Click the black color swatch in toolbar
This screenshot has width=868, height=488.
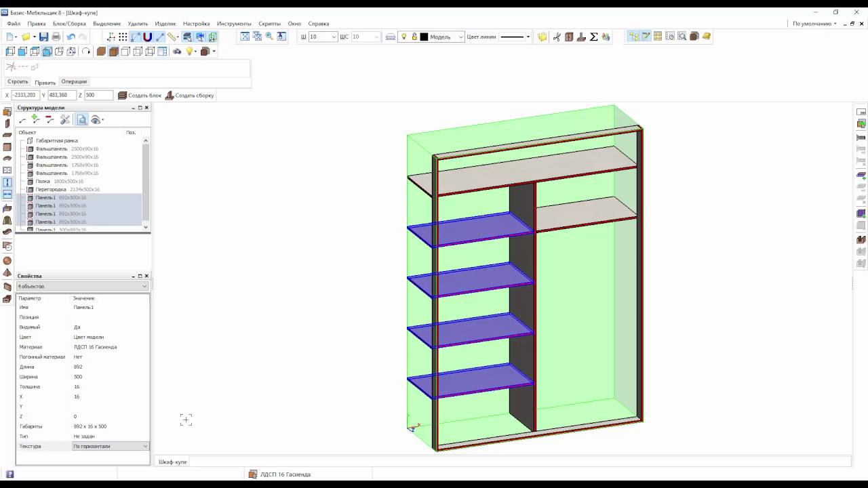coord(424,37)
